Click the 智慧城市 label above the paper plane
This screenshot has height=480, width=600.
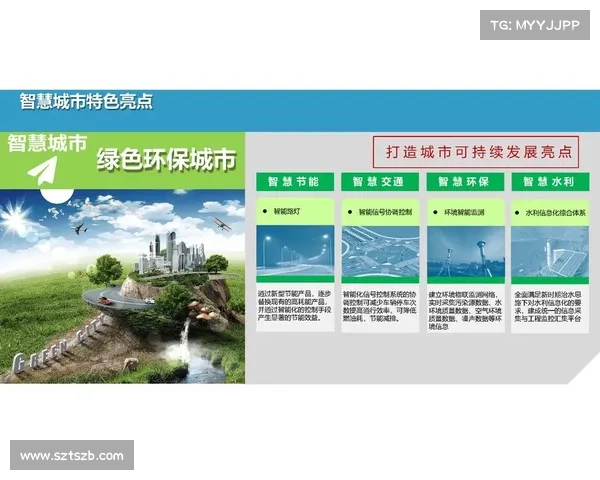(x=47, y=143)
